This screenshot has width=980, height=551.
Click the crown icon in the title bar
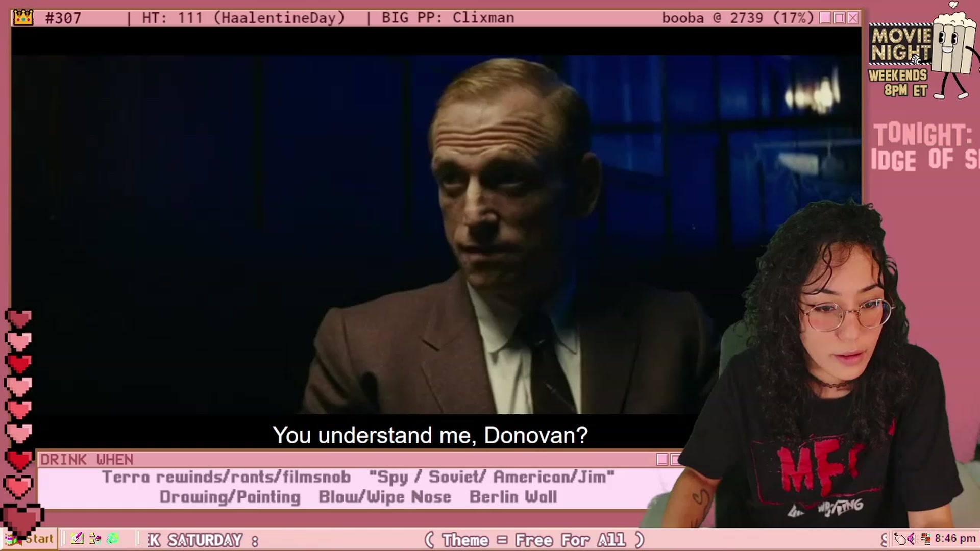(23, 18)
